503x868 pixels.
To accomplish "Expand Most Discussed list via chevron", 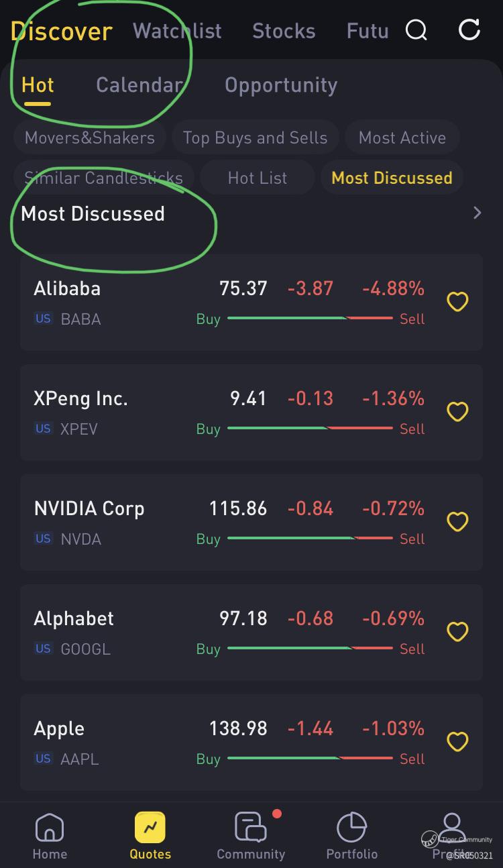I will pos(477,213).
